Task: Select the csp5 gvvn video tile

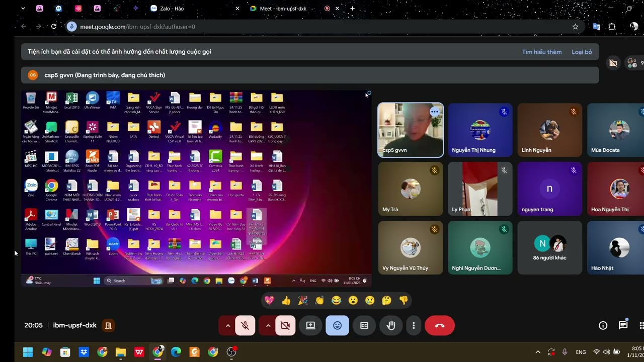Action: pyautogui.click(x=411, y=130)
